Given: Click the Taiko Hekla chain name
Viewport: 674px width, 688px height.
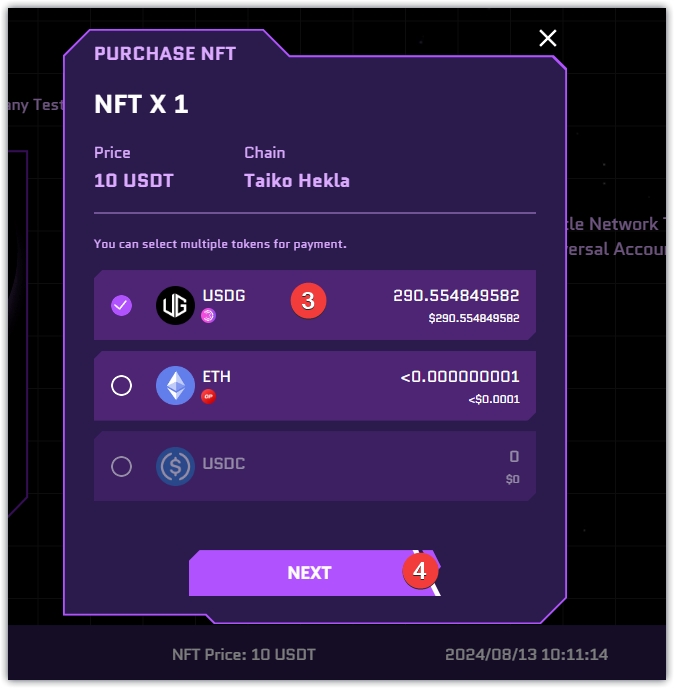Looking at the screenshot, I should tap(297, 181).
